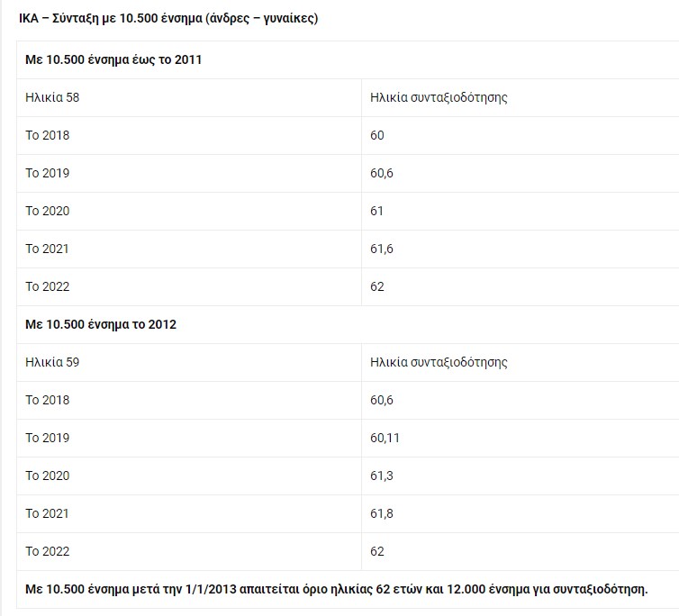Click 'Ηλικία συνταξιοδότησης' header beside Ηλικία 59

[x=439, y=362]
